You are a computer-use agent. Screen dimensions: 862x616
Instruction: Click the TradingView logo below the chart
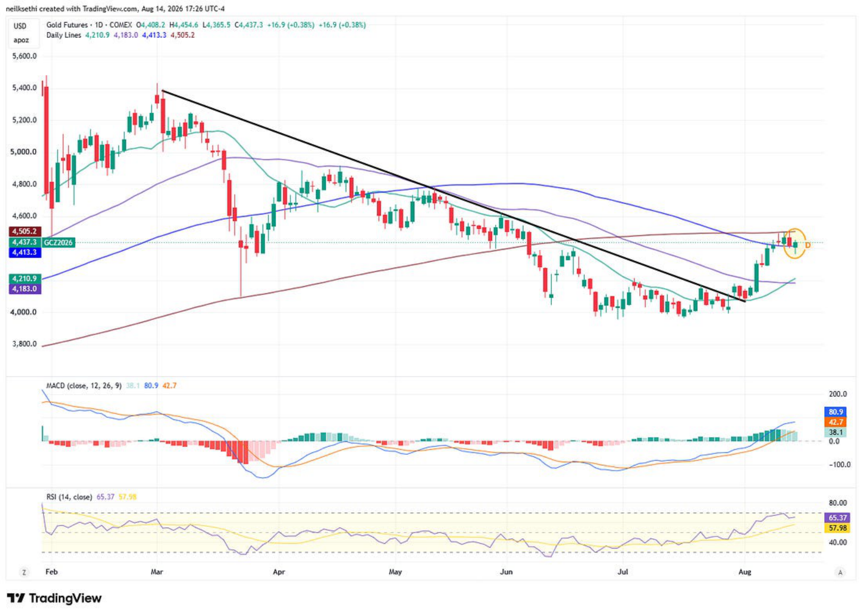[54, 598]
